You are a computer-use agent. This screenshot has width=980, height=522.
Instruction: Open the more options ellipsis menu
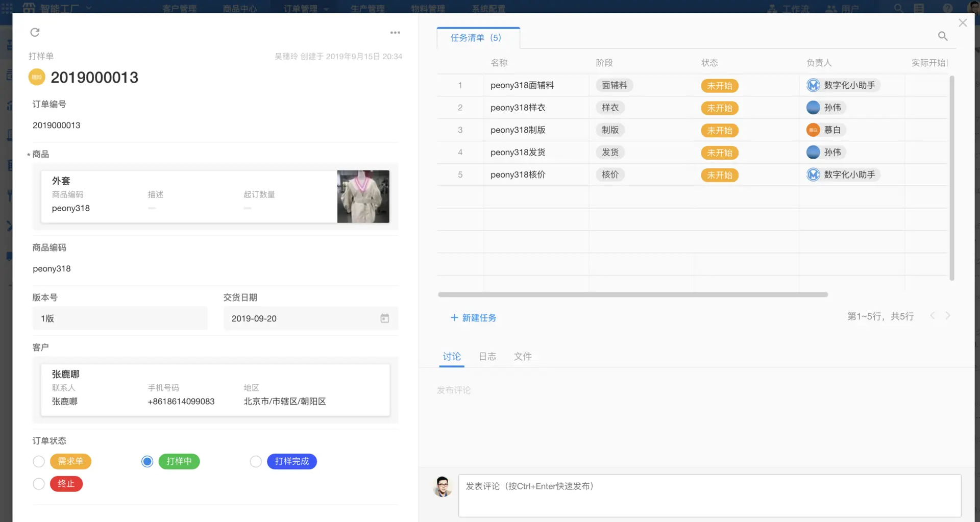[395, 32]
